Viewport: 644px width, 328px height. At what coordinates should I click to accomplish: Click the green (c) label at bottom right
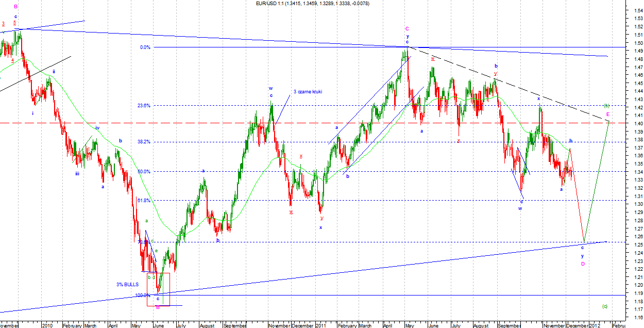pos(605,306)
